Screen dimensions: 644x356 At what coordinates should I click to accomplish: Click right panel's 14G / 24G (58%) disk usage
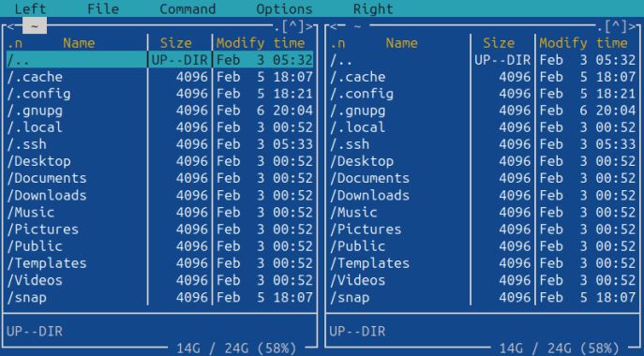click(559, 349)
